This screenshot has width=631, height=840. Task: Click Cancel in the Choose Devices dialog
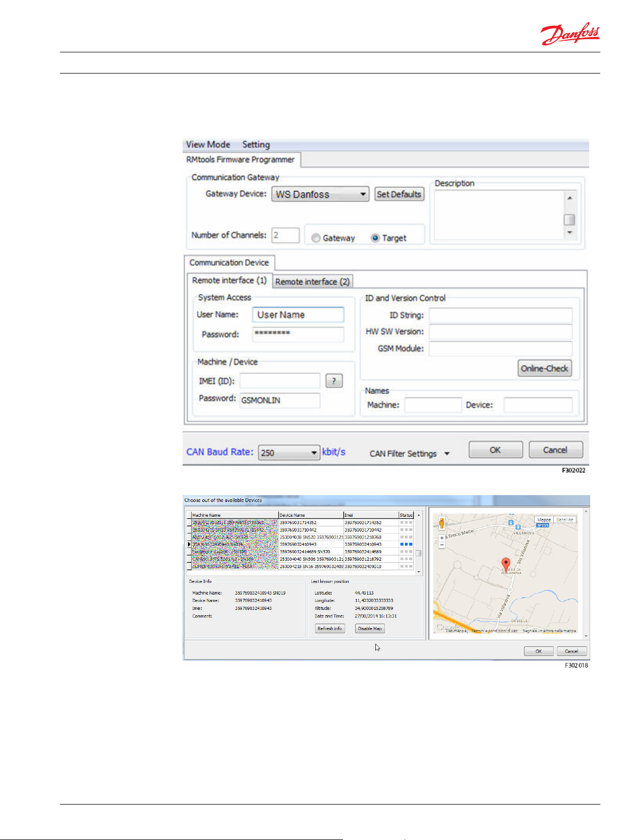572,651
